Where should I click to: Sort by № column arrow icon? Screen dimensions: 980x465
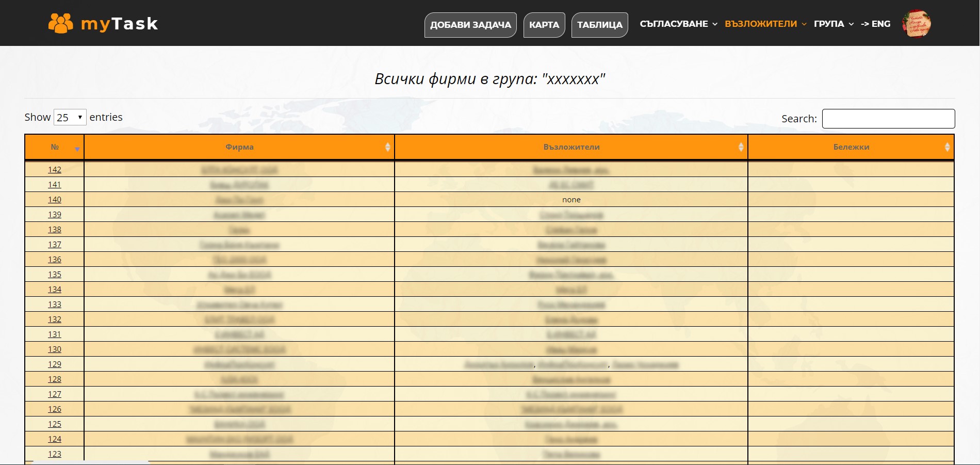pyautogui.click(x=77, y=149)
